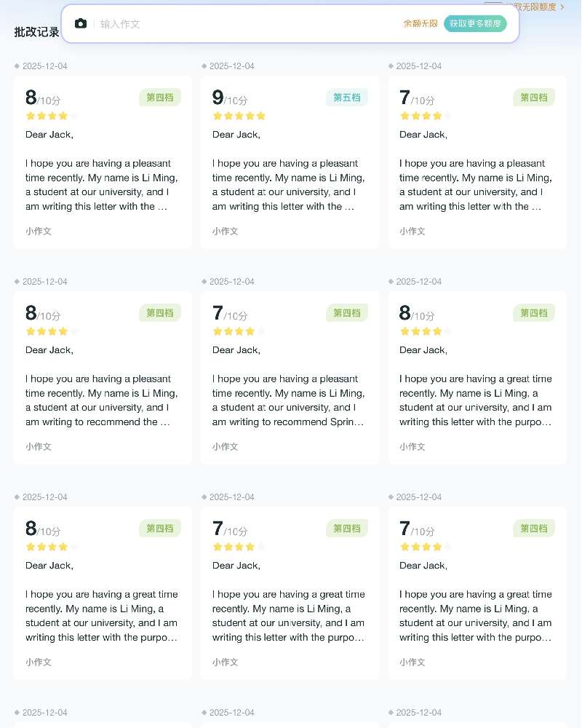The height and width of the screenshot is (728, 582).
Task: Click the 第四档 badge on the first essay card
Action: (x=160, y=98)
